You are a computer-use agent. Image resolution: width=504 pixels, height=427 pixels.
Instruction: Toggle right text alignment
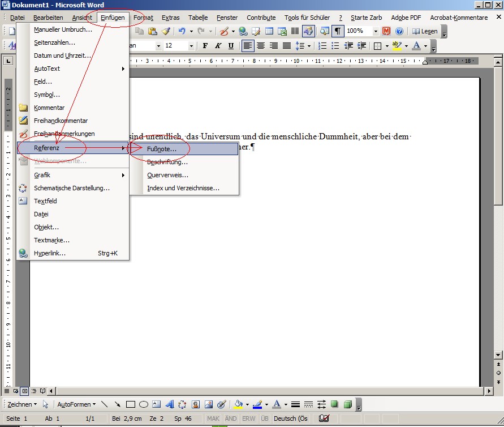point(274,46)
